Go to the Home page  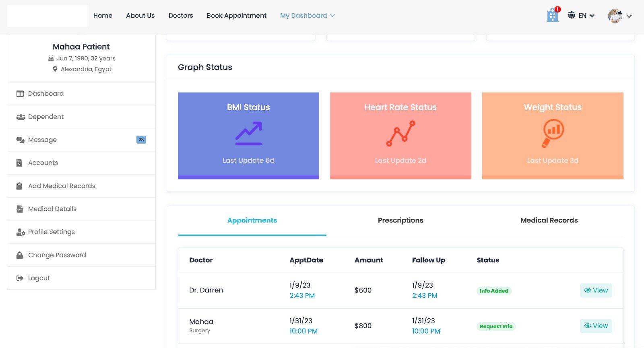point(103,15)
